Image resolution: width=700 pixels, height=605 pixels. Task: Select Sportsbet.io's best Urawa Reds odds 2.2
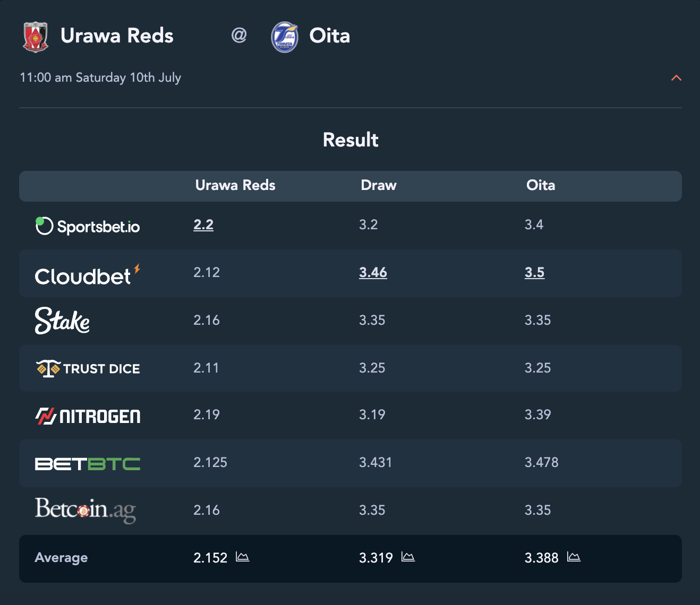tap(203, 224)
